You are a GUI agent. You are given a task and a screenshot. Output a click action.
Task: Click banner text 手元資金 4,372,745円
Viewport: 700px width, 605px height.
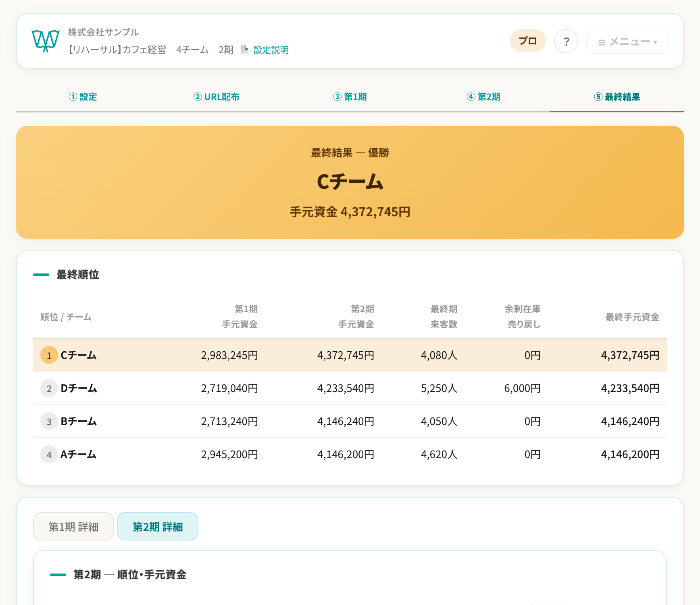(350, 212)
